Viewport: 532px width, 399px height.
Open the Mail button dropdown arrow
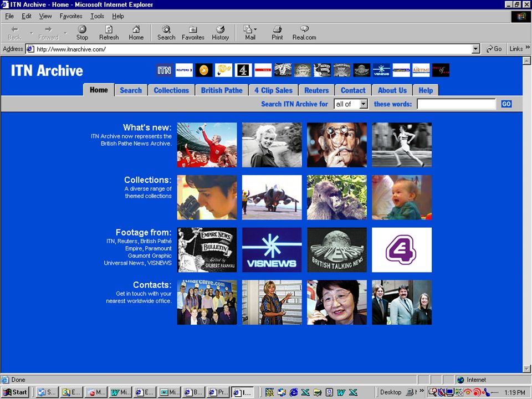tap(255, 29)
